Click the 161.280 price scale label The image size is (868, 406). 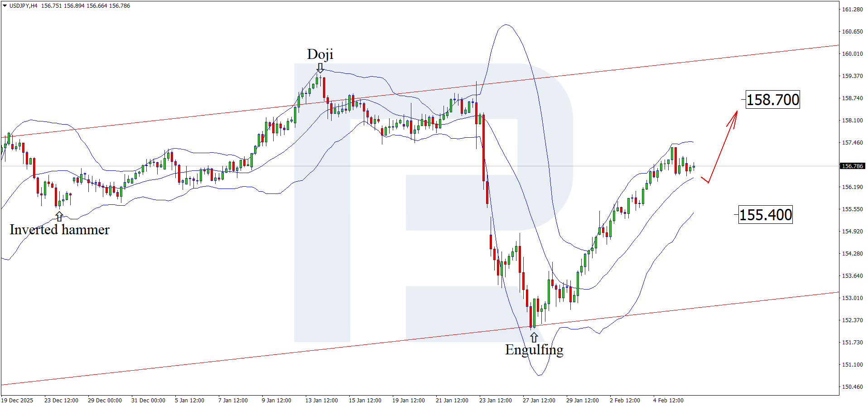[x=852, y=10]
